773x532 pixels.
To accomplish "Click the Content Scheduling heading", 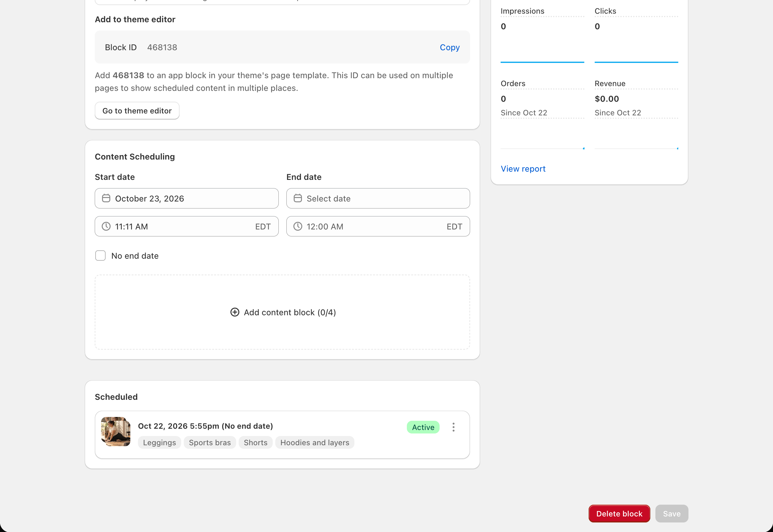I will coord(135,157).
